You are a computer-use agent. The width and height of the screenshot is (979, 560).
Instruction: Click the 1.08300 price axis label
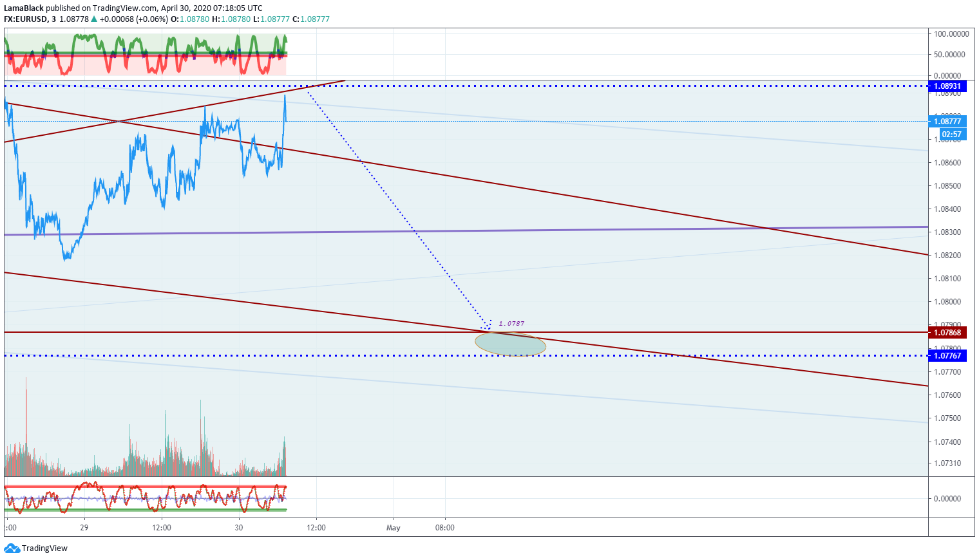(947, 232)
